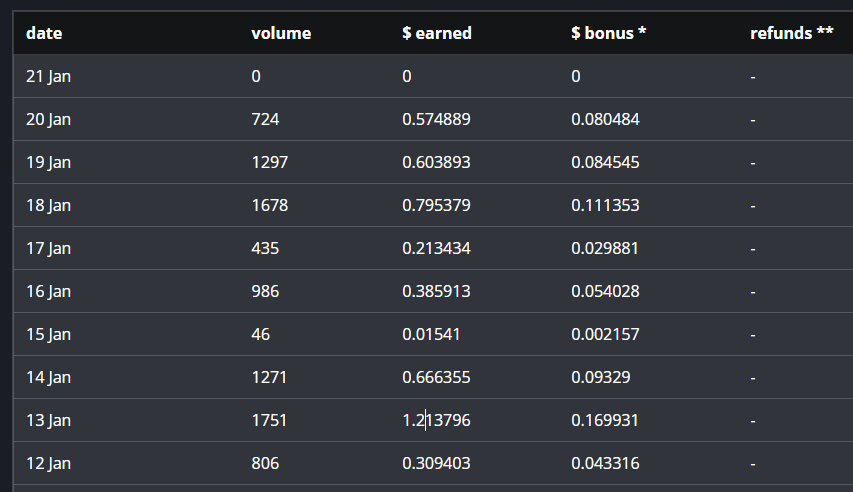The width and height of the screenshot is (853, 492).
Task: Click earned value 0.309403 for 12 Jan
Action: (x=436, y=463)
